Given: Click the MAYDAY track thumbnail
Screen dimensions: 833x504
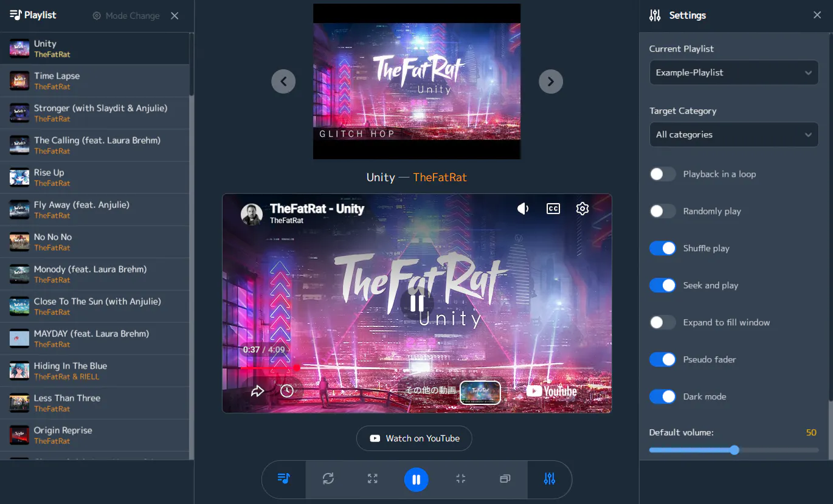Looking at the screenshot, I should pyautogui.click(x=19, y=339).
